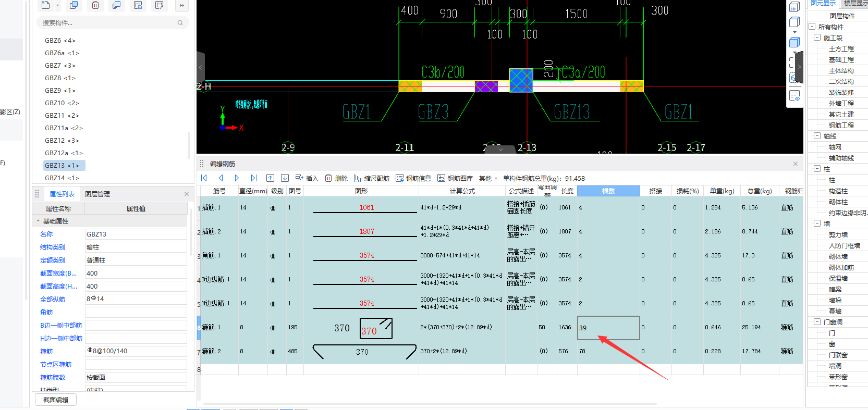
Task: Click the save component to library icon
Action: pos(138,5)
